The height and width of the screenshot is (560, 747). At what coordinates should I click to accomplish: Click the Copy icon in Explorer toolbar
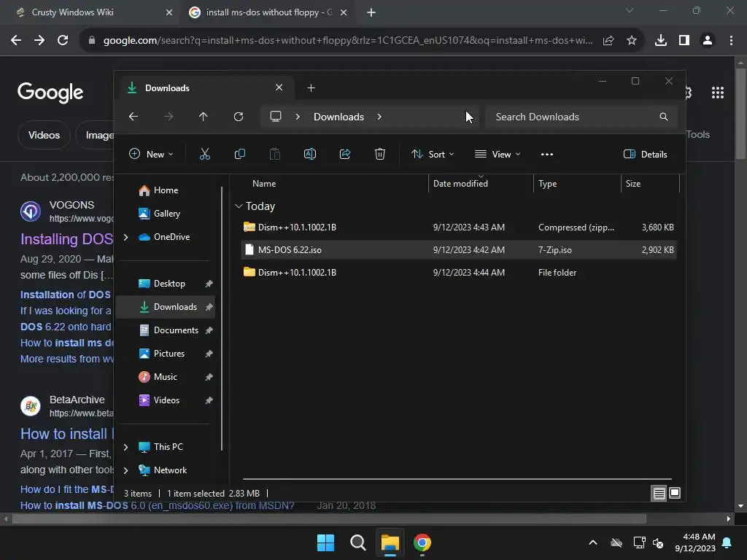239,154
